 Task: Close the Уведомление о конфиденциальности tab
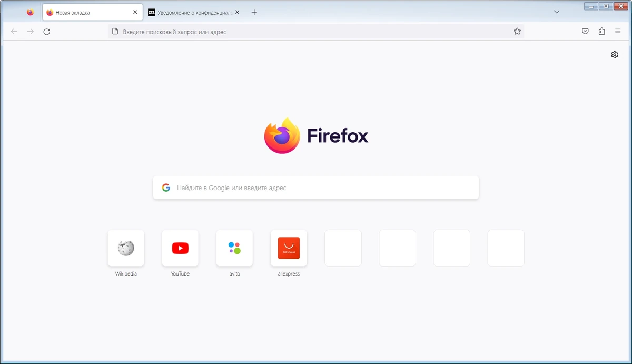[x=237, y=12]
